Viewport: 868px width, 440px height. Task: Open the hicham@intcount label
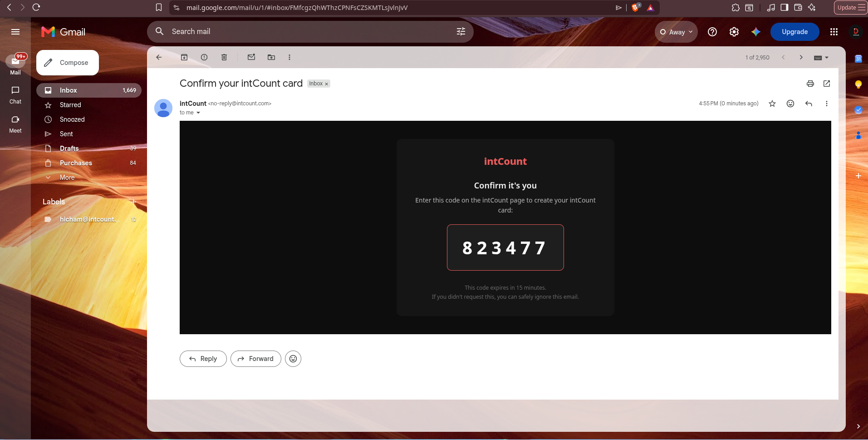89,219
